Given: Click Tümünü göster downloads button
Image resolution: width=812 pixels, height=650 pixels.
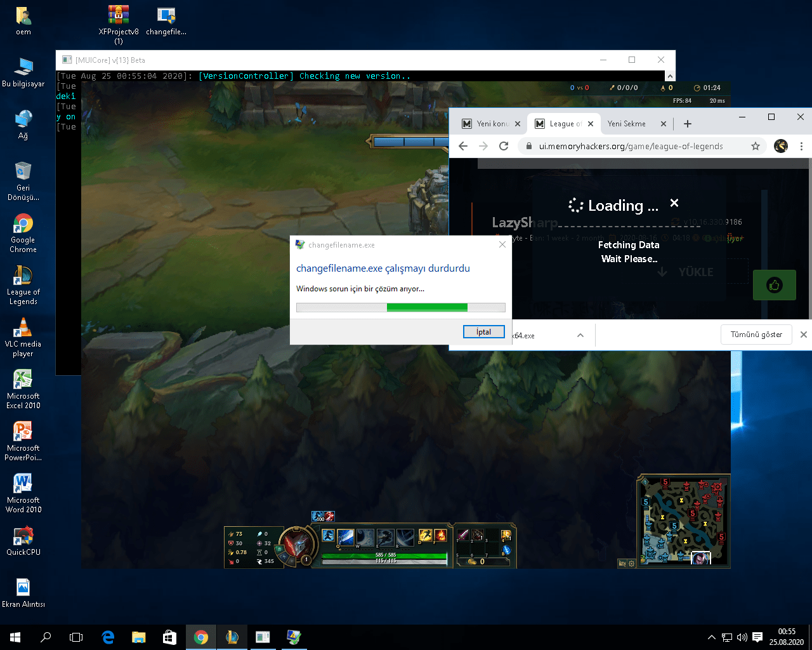Looking at the screenshot, I should click(x=756, y=335).
